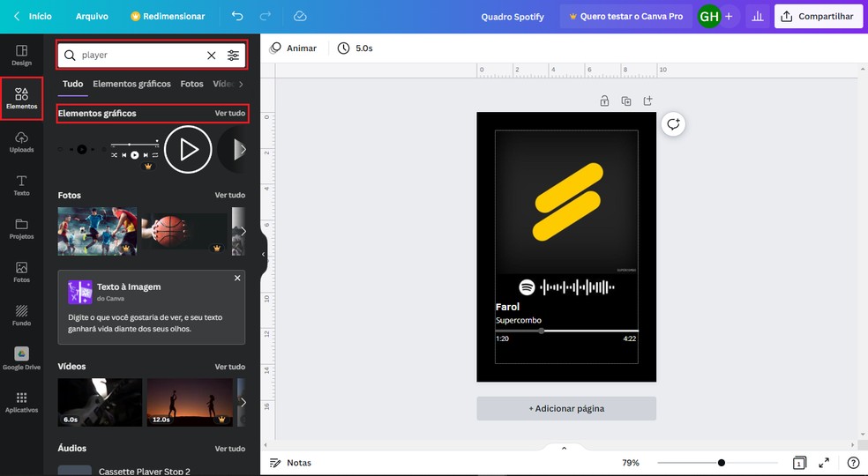The image size is (868, 476).
Task: Click the Compartilhar button
Action: (819, 17)
